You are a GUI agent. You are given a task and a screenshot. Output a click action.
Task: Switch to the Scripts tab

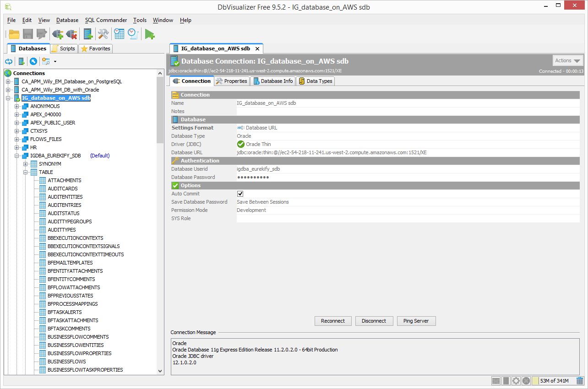[64, 49]
